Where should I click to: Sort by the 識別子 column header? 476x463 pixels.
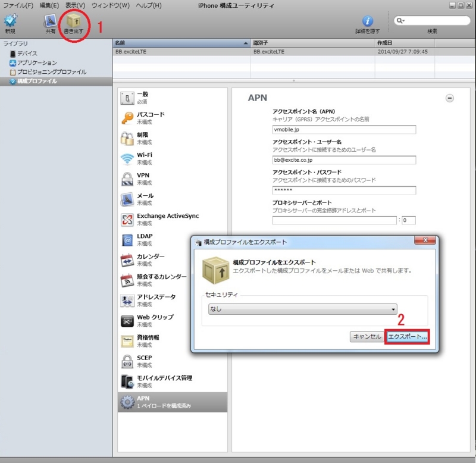(x=313, y=43)
